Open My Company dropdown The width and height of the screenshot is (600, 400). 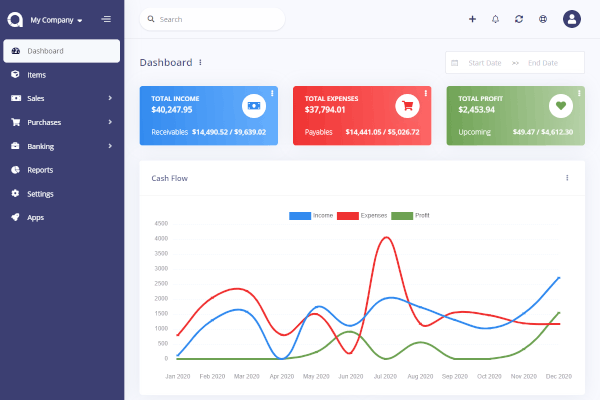tap(56, 20)
